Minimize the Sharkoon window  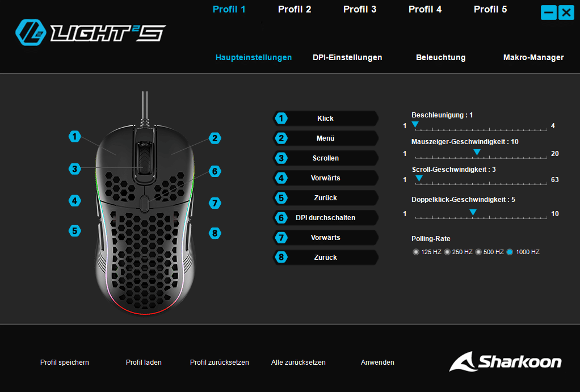549,13
